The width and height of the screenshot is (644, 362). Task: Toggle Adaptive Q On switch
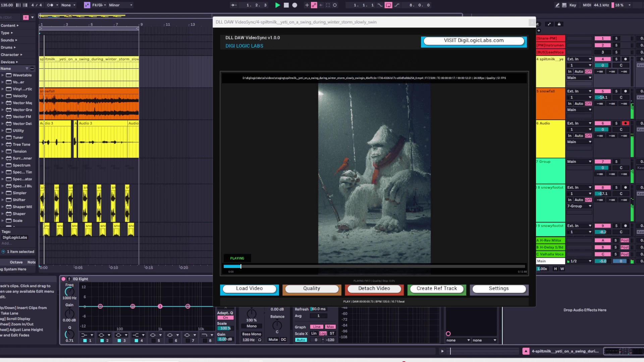[x=225, y=318]
